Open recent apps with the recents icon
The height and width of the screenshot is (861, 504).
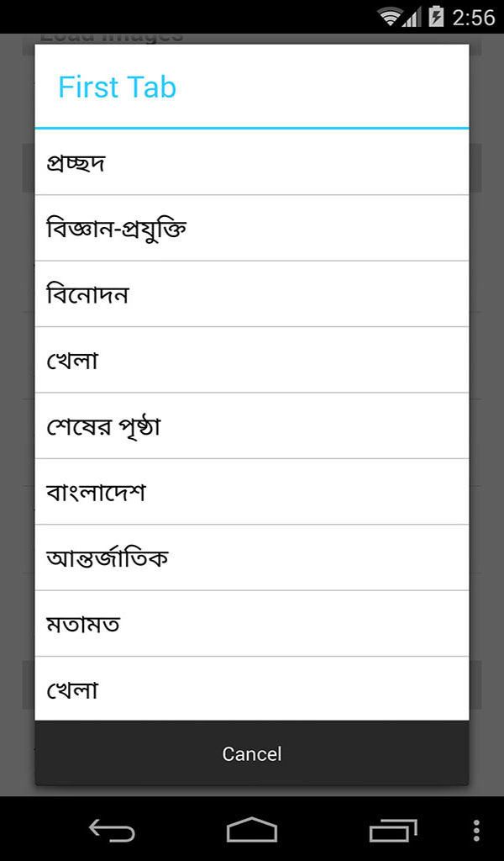coord(393,831)
